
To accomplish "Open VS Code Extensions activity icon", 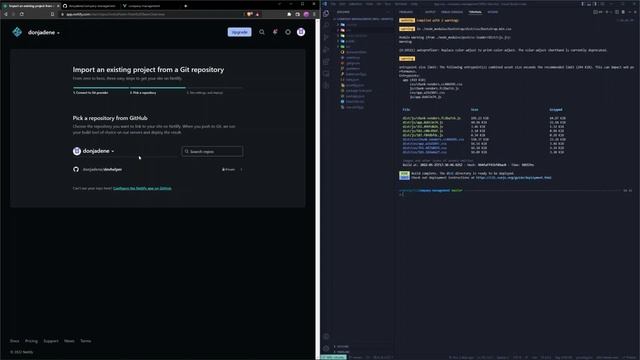I will 326,62.
